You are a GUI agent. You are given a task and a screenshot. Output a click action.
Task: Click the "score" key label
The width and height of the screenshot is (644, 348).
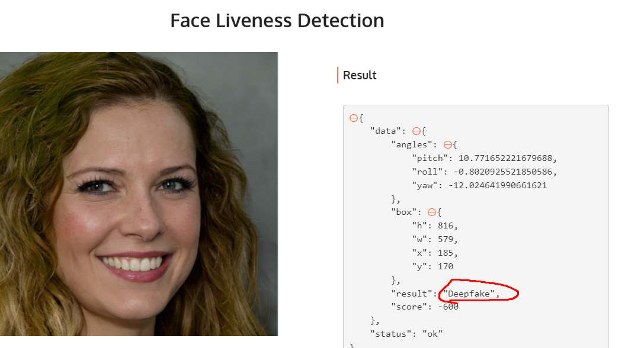(x=409, y=307)
